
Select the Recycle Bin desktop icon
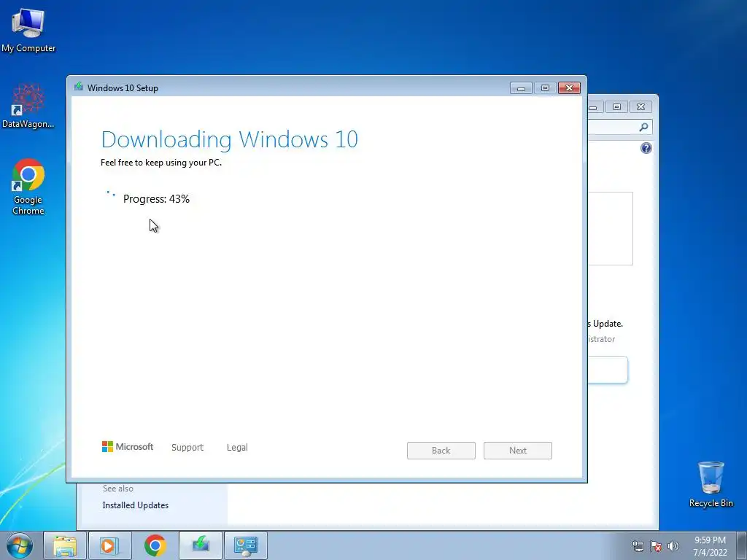(711, 484)
